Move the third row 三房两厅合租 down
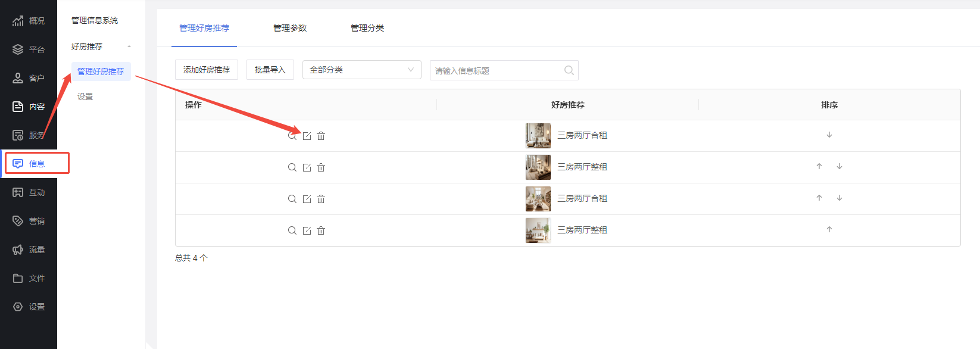 click(x=839, y=198)
